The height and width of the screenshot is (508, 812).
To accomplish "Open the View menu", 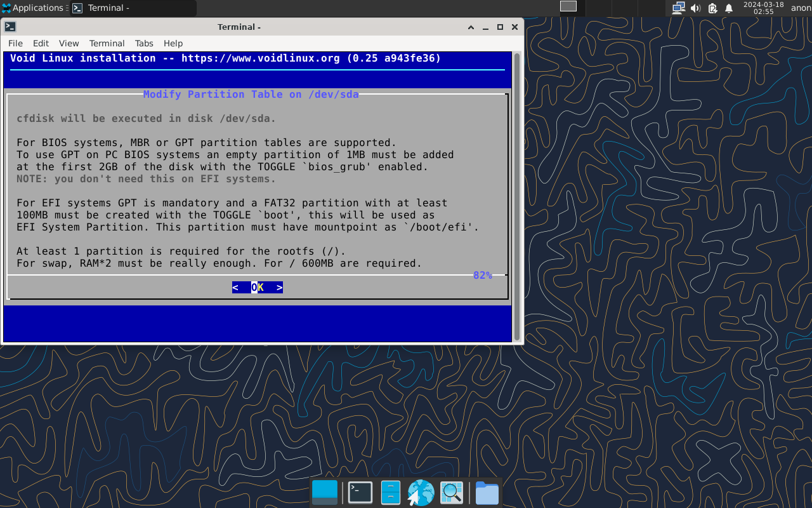I will (69, 43).
